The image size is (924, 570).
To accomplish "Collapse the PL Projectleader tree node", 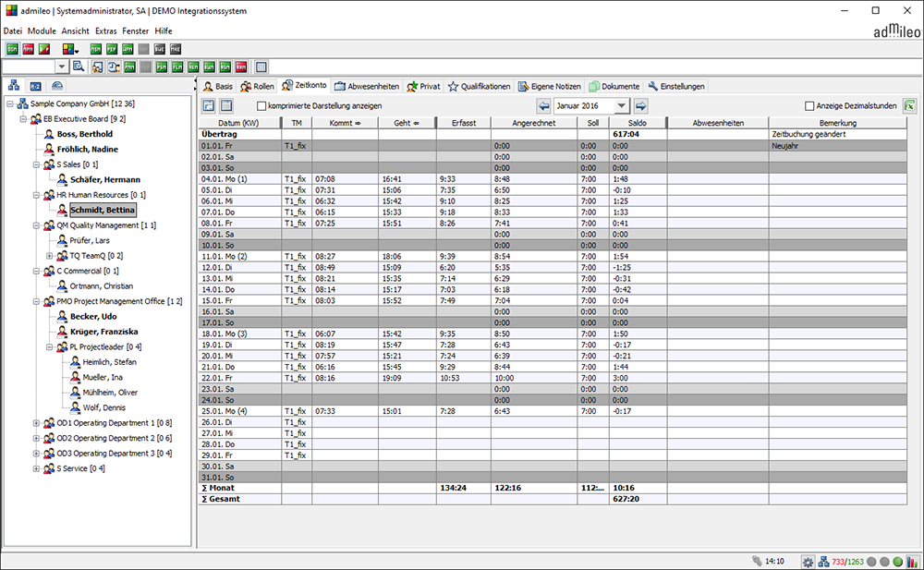I will point(49,347).
